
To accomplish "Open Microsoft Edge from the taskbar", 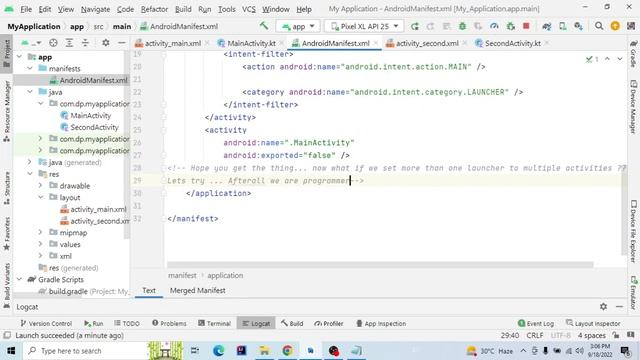I will [218, 351].
